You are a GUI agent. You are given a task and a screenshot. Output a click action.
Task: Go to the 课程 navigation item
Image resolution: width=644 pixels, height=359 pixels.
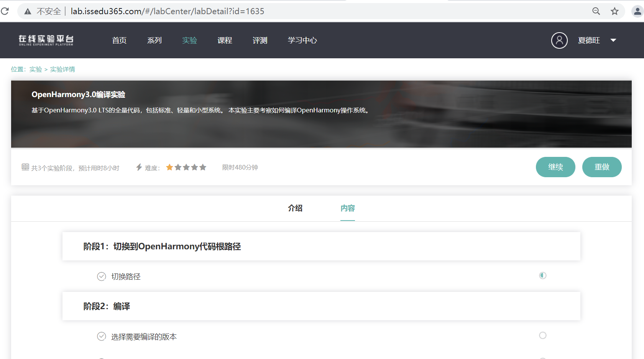(x=225, y=40)
